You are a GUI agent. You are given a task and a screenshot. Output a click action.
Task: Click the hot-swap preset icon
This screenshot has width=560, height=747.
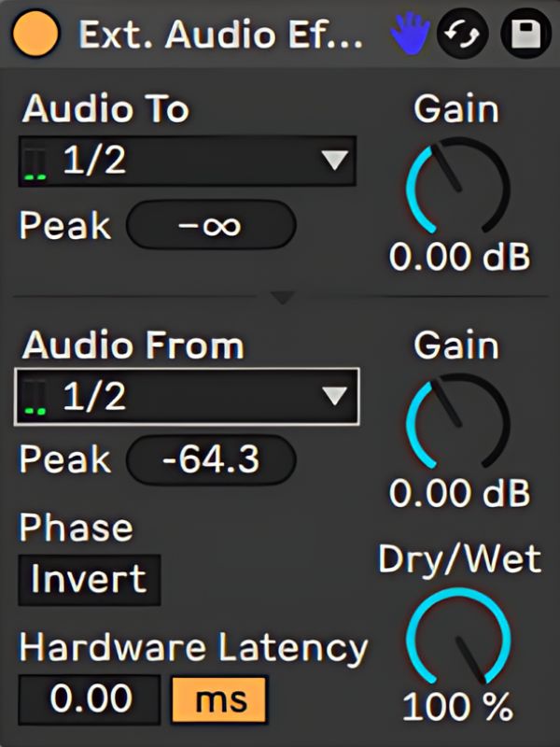tap(461, 35)
